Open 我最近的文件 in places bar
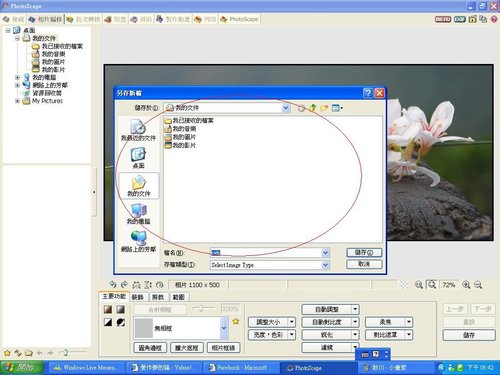500x375 pixels. [138, 130]
